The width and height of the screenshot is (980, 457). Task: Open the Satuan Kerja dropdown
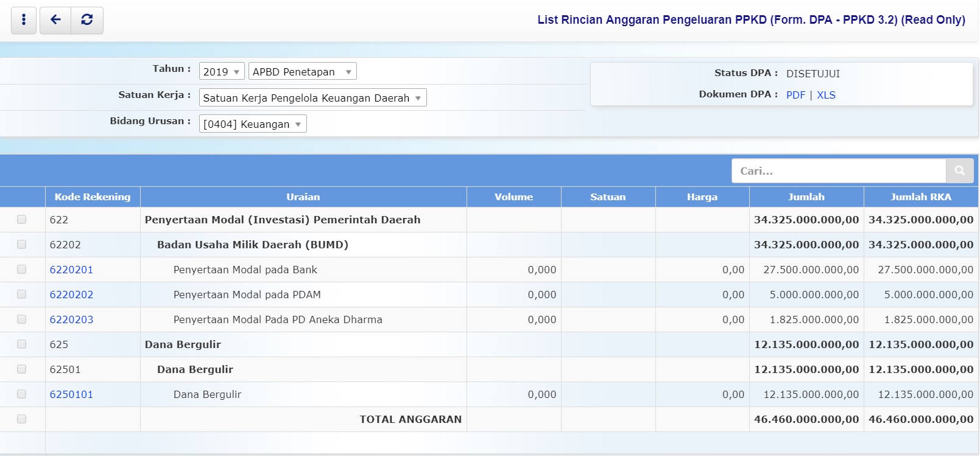[312, 98]
